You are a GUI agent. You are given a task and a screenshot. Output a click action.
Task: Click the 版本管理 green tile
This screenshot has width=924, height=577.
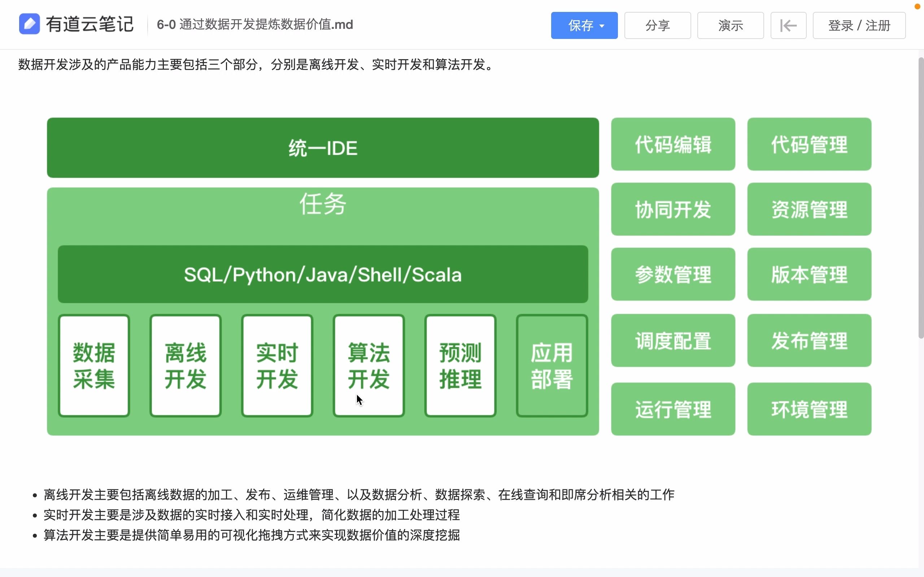click(x=809, y=274)
